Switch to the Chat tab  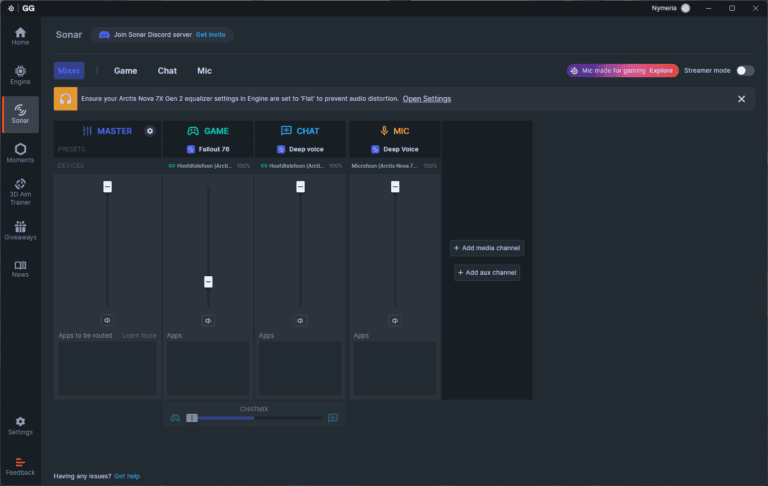tap(167, 71)
